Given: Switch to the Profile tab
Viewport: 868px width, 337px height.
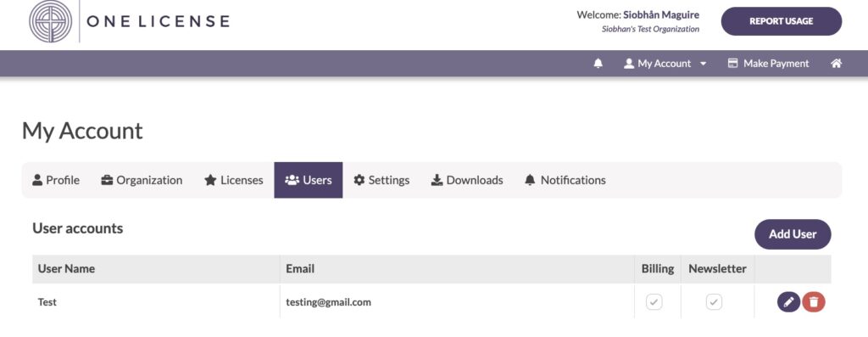Looking at the screenshot, I should (x=56, y=180).
